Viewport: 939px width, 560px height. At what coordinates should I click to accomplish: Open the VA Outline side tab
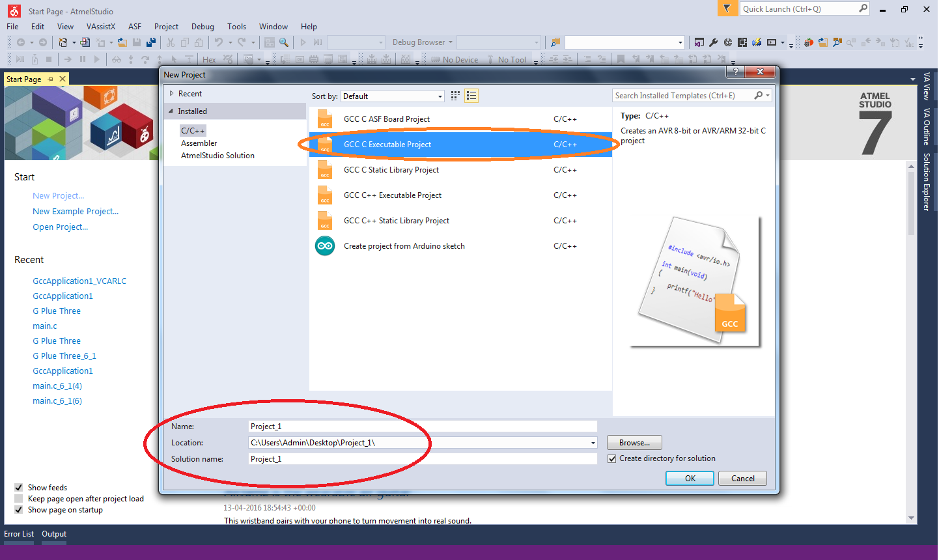(926, 126)
